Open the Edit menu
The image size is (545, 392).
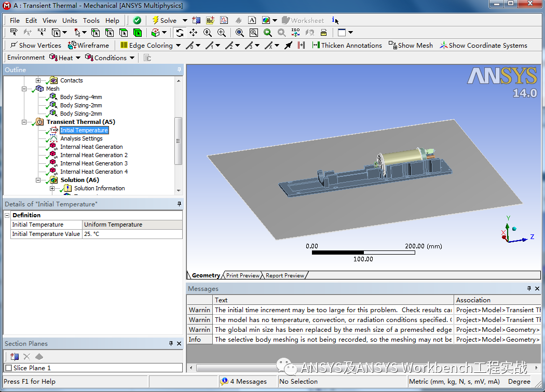[x=31, y=21]
